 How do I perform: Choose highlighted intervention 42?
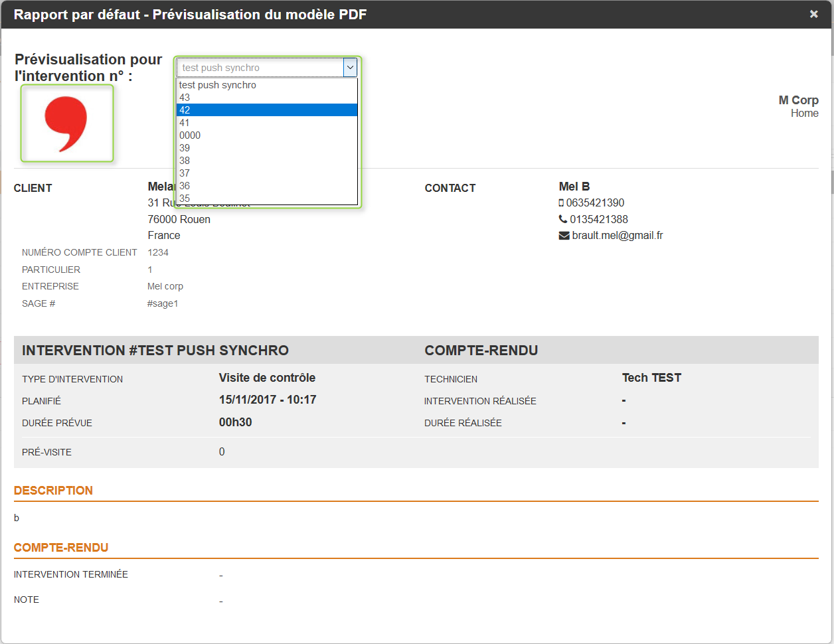(x=267, y=110)
